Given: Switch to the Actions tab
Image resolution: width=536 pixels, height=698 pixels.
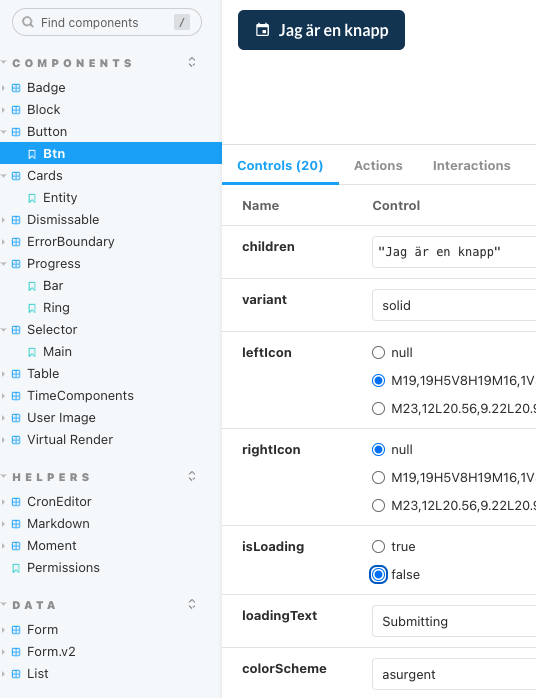Looking at the screenshot, I should tap(378, 166).
